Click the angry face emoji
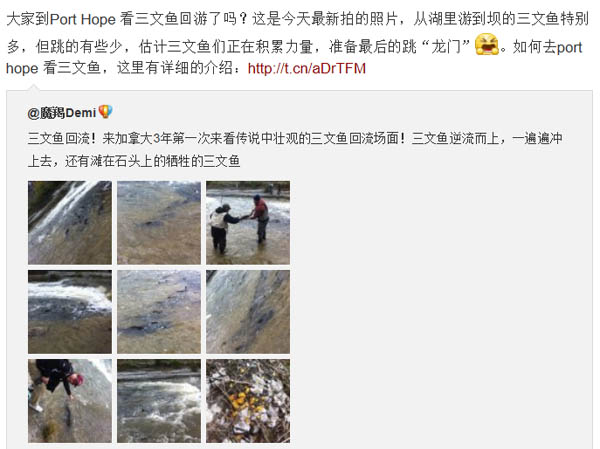600x449 pixels. 486,44
